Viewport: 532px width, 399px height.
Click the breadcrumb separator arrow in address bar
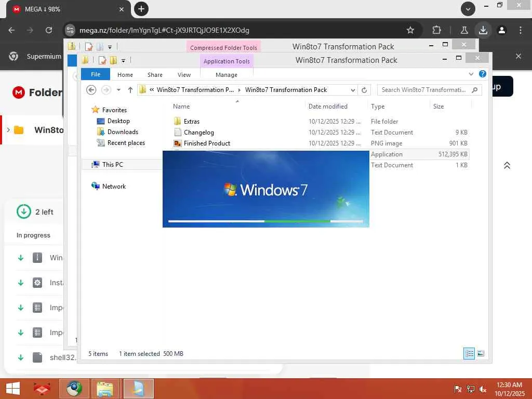[239, 90]
